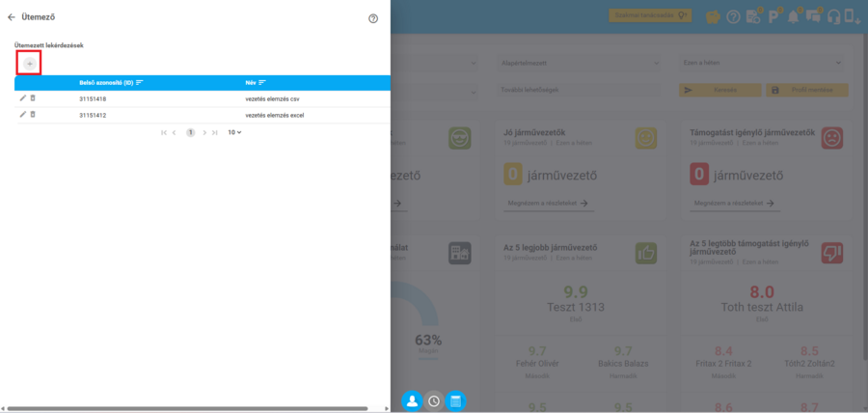Open the rows-per-page dropdown showing 10
Image resolution: width=868 pixels, height=413 pixels.
coord(234,132)
